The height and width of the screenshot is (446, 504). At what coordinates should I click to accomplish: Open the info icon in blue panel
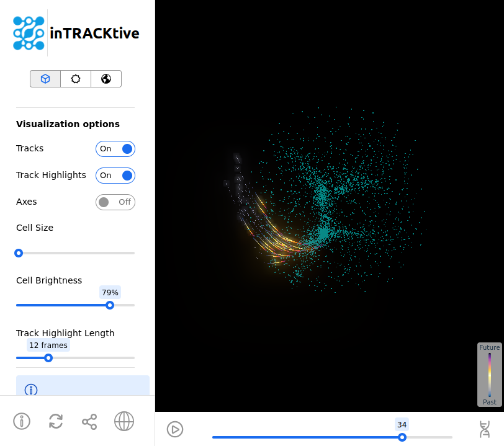(x=31, y=390)
